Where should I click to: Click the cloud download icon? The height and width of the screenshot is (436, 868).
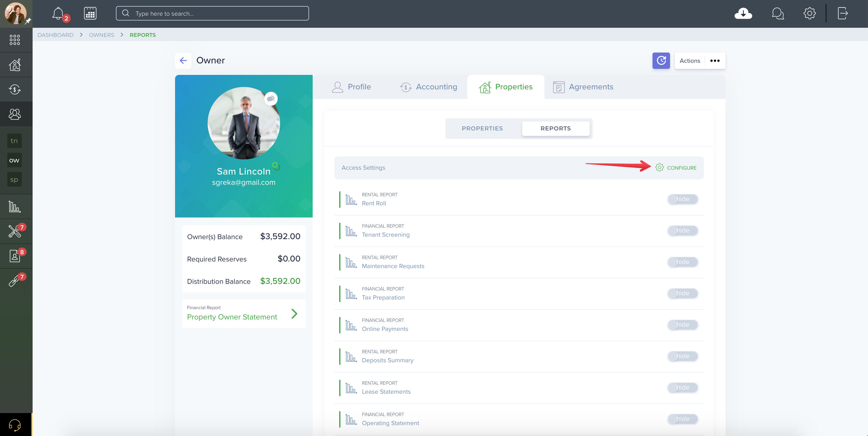(743, 14)
